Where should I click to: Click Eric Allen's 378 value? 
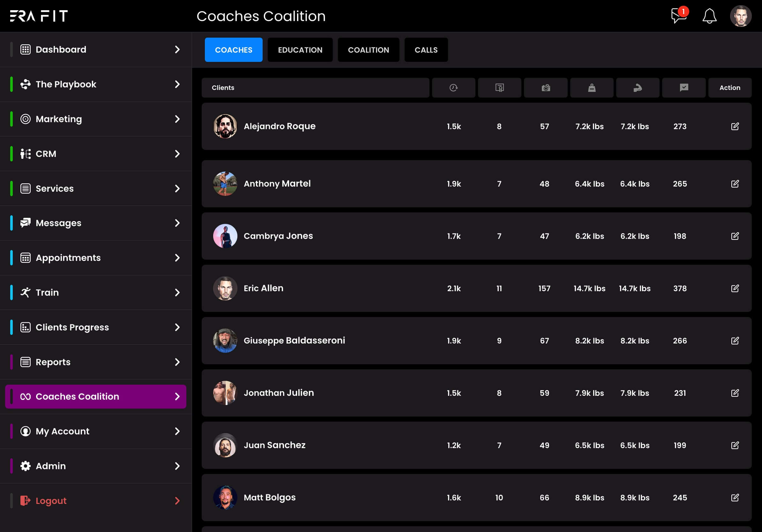point(680,289)
